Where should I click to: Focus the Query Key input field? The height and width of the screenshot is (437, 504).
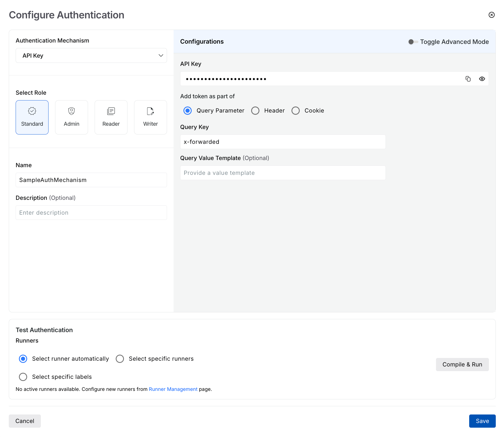coord(283,142)
